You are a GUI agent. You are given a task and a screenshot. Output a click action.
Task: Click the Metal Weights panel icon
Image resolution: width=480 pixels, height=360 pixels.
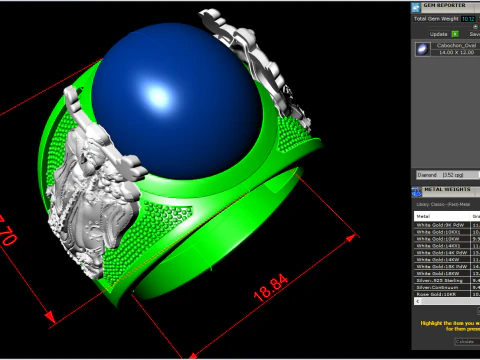416,191
